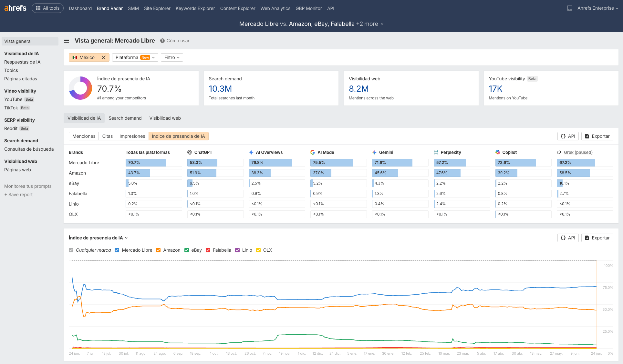Click the screen icon beside Ahrefs Enterprise
Viewport: 623px width, 364px height.
[570, 8]
